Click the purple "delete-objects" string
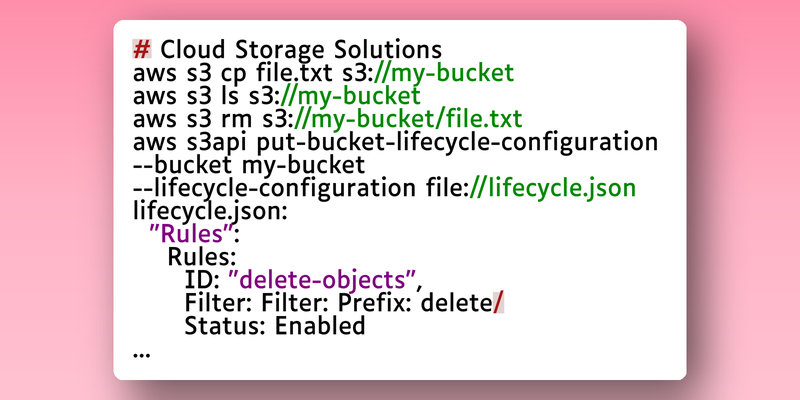 point(322,280)
